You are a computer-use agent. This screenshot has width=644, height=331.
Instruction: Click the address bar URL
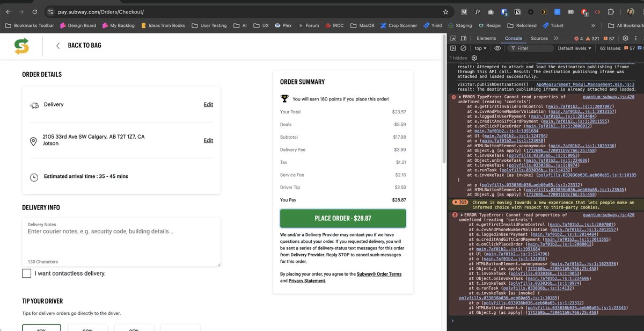[101, 11]
